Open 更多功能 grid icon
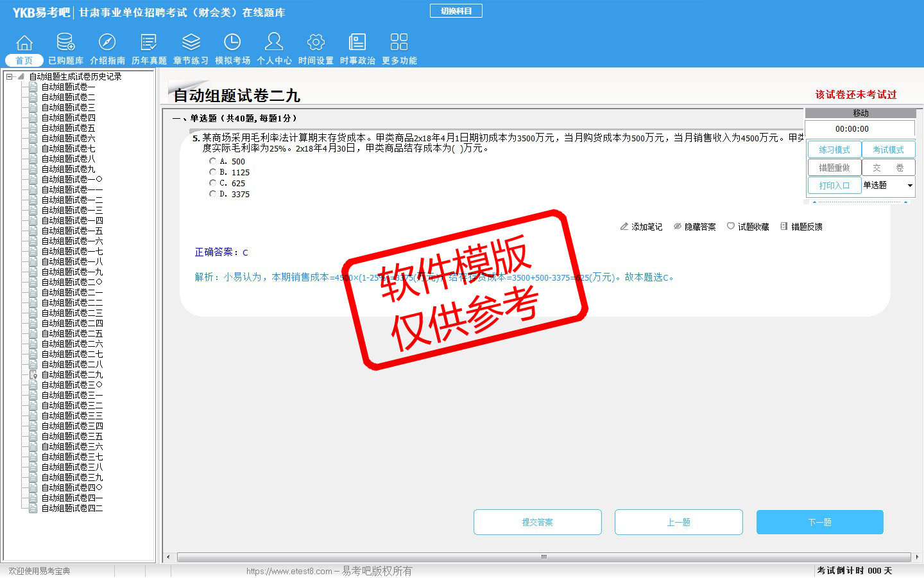Image resolution: width=924 pixels, height=578 pixels. click(399, 42)
